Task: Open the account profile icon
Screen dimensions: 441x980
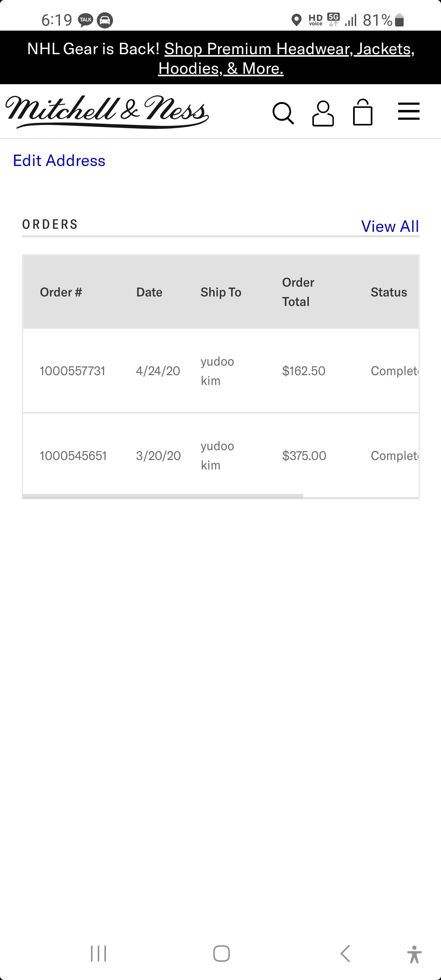Action: [x=323, y=113]
